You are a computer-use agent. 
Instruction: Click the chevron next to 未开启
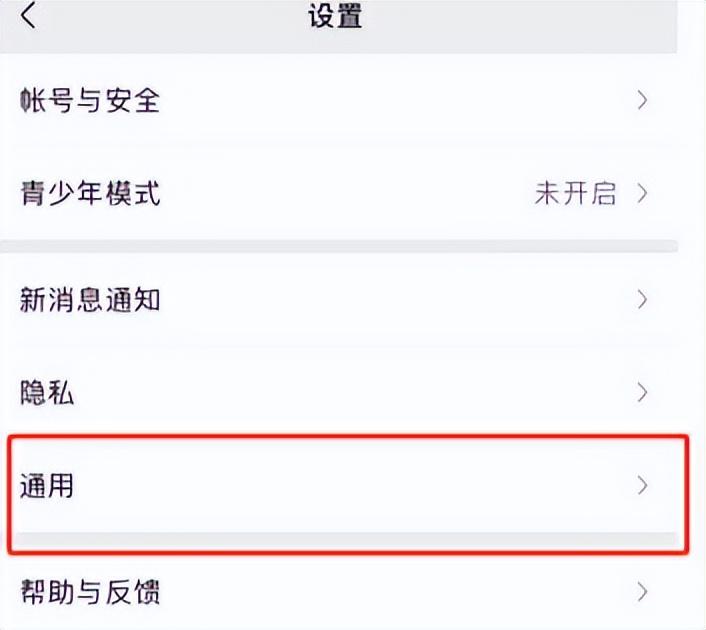pos(643,193)
